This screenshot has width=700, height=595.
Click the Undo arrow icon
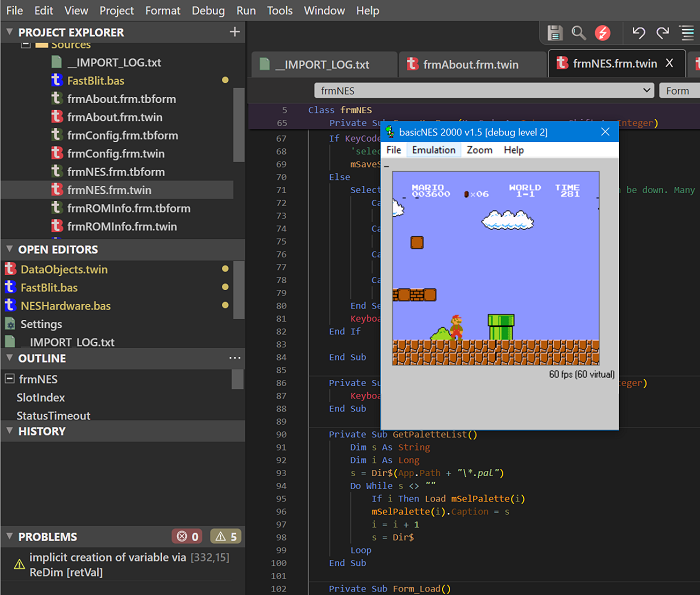pos(638,33)
